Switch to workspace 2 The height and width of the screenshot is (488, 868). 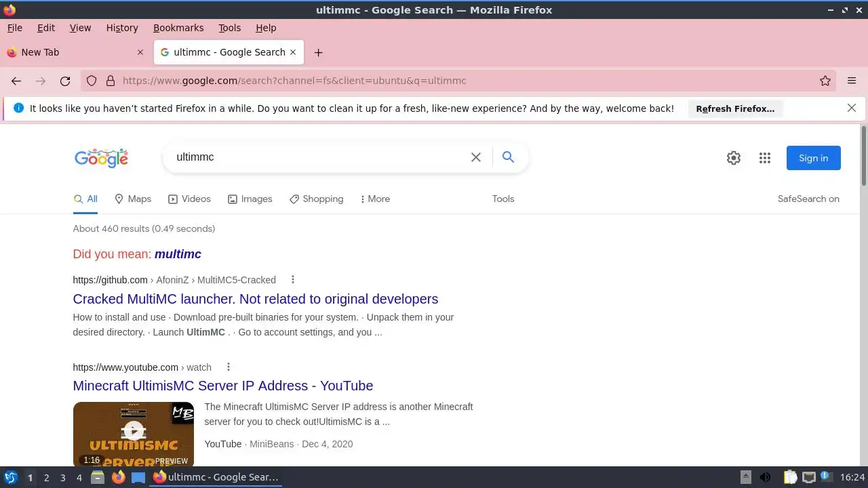coord(46,477)
